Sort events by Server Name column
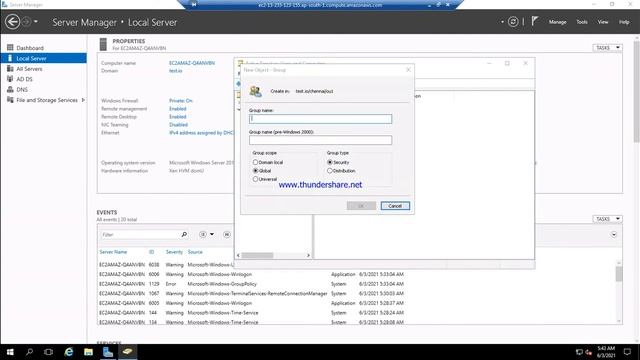 coord(113,252)
